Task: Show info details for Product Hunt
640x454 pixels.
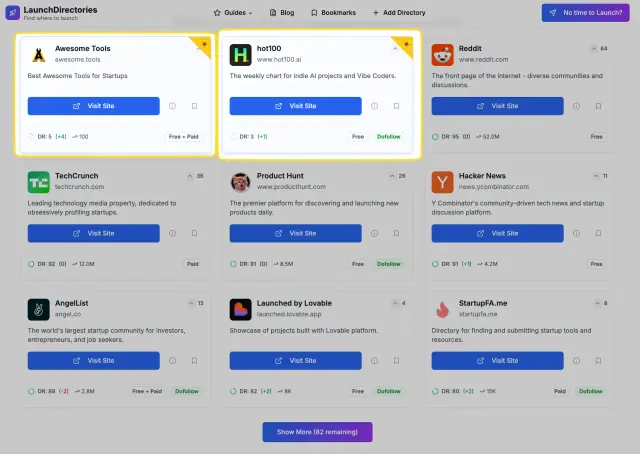Action: tap(374, 234)
